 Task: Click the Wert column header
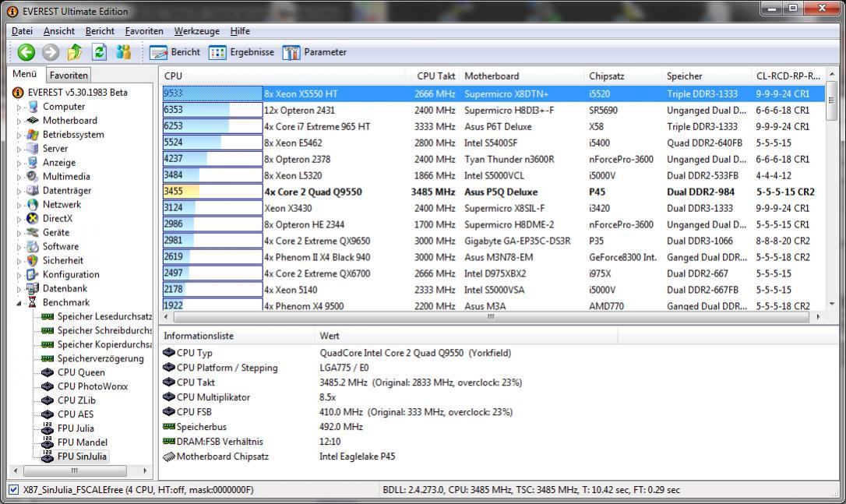tap(466, 337)
